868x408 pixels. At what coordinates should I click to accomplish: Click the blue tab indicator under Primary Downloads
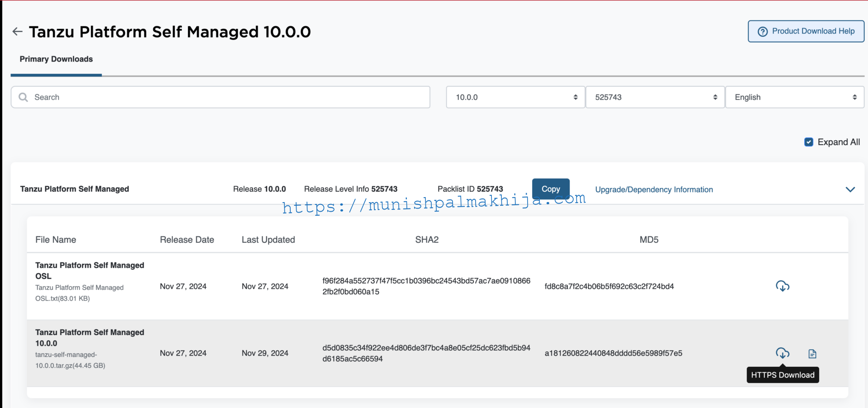coord(56,74)
